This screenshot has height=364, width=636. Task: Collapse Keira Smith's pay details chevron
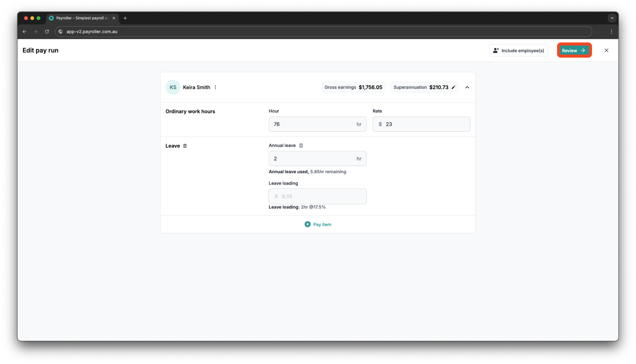click(x=467, y=87)
